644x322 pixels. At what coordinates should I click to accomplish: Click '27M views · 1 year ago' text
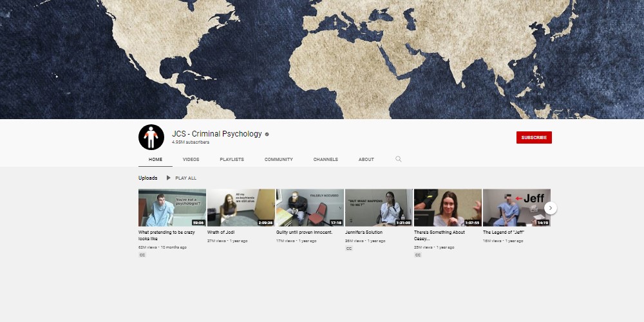pos(227,241)
